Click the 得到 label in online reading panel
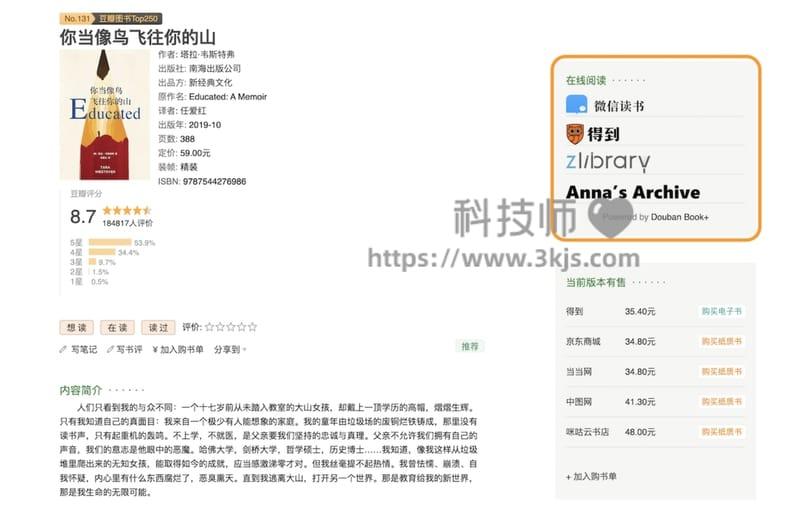 point(603,134)
